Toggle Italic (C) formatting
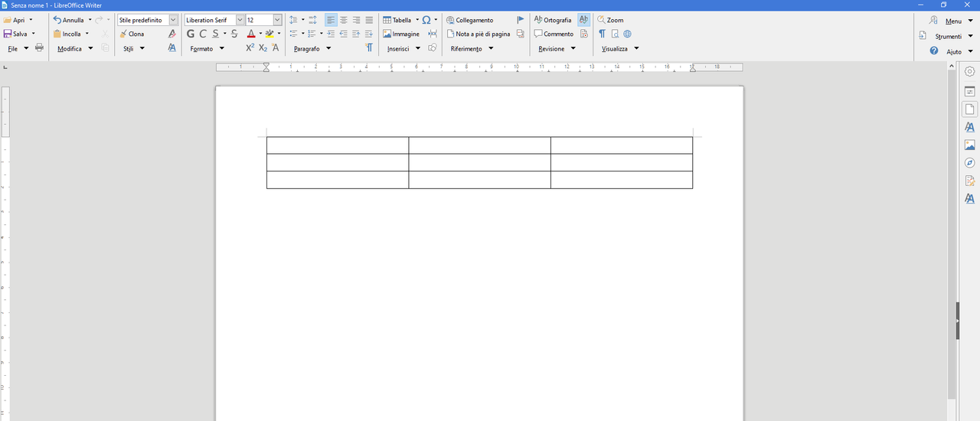Screen dimensions: 980x421 pyautogui.click(x=203, y=34)
